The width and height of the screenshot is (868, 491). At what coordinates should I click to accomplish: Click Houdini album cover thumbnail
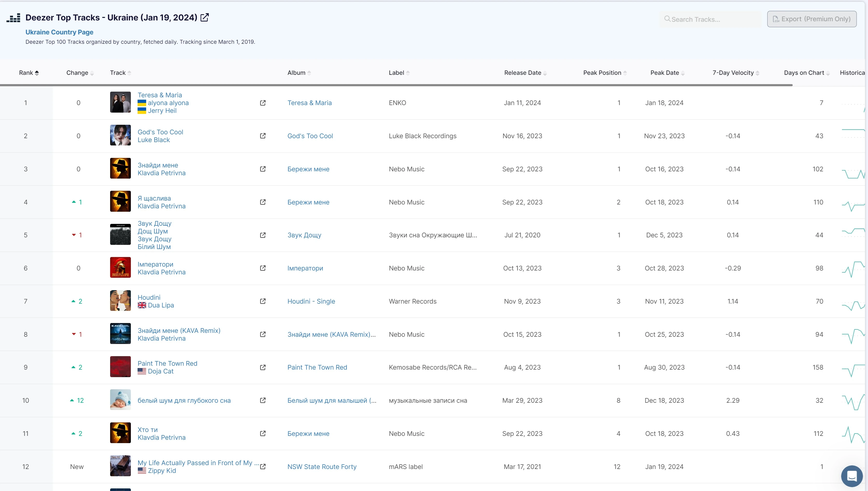120,301
